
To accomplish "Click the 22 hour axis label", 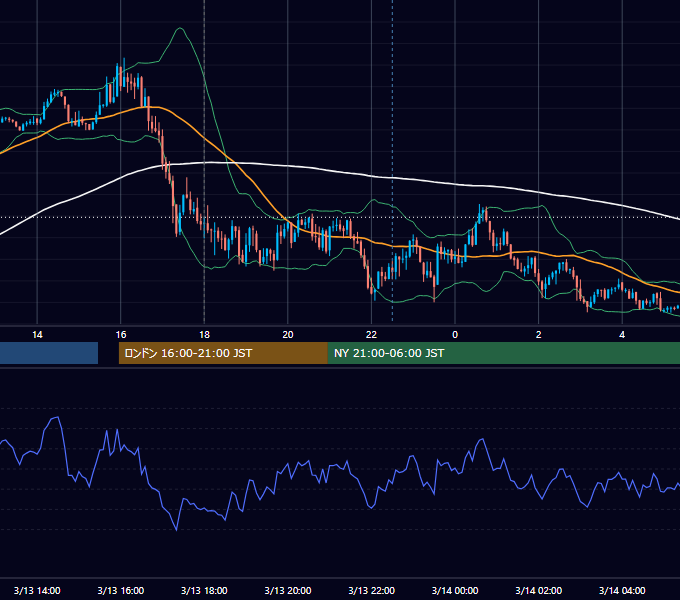I will (x=371, y=335).
